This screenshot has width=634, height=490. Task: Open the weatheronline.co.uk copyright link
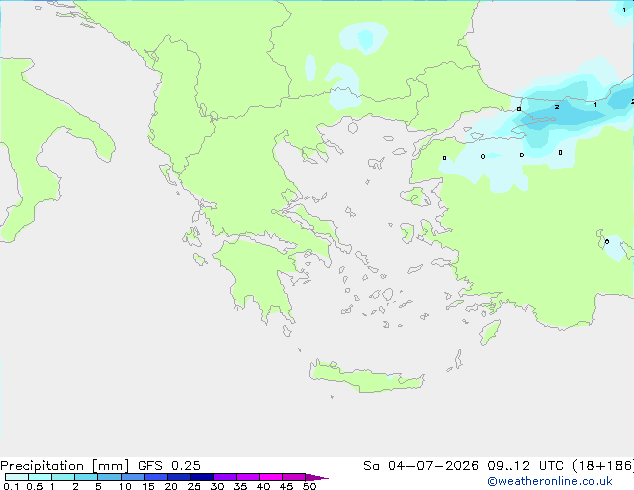pos(550,481)
